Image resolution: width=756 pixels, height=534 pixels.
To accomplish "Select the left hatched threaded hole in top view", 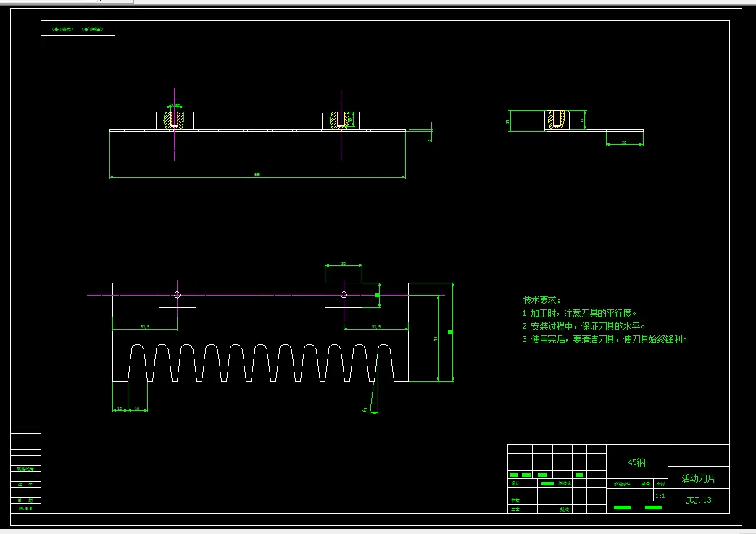I will [x=174, y=119].
